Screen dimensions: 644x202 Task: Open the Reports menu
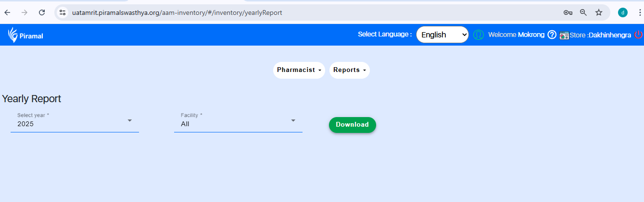point(349,70)
